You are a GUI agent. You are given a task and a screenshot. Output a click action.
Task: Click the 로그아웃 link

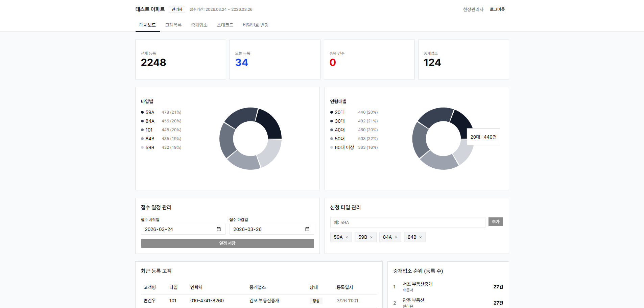[x=497, y=9]
